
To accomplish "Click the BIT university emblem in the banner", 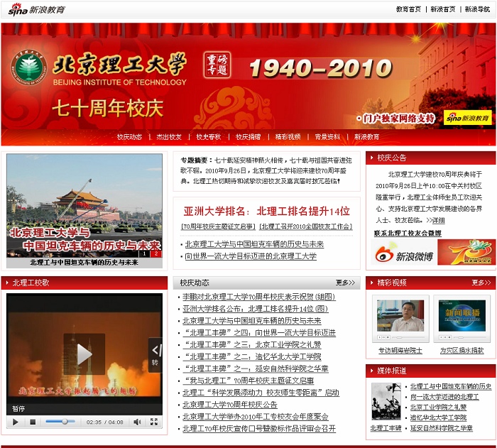I will click(29, 69).
